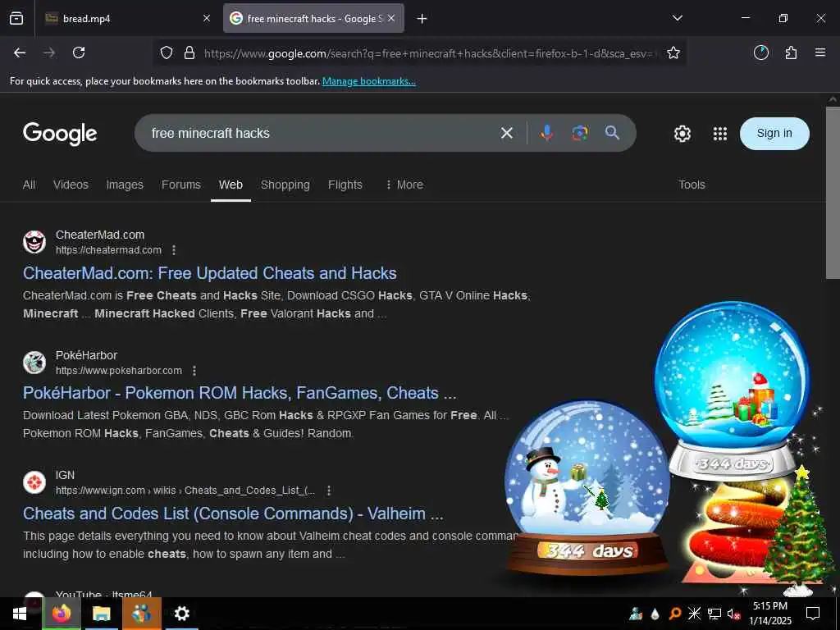
Task: Clear the search query text
Action: 507,133
